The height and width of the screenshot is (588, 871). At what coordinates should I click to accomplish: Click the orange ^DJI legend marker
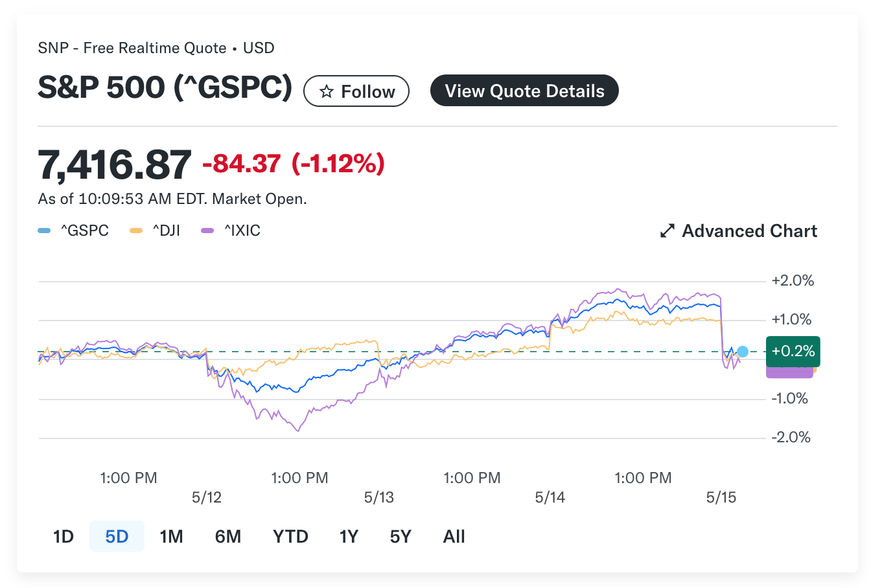(x=136, y=231)
